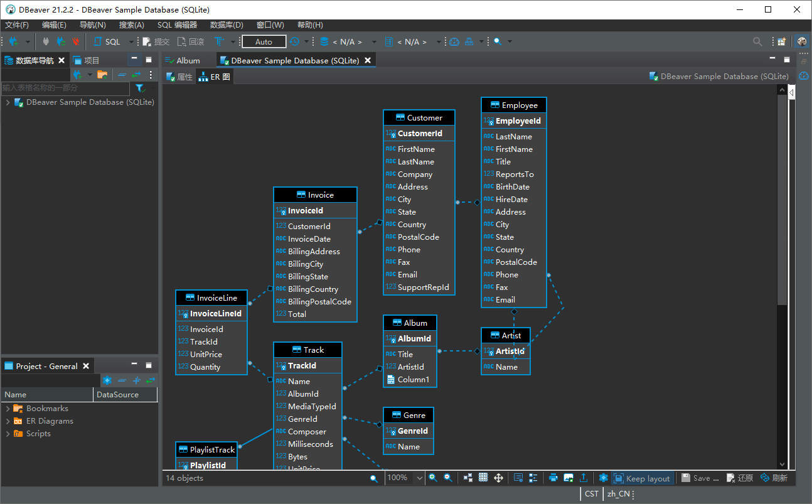Image resolution: width=812 pixels, height=504 pixels.
Task: Toggle the Keep layout button
Action: (x=642, y=478)
